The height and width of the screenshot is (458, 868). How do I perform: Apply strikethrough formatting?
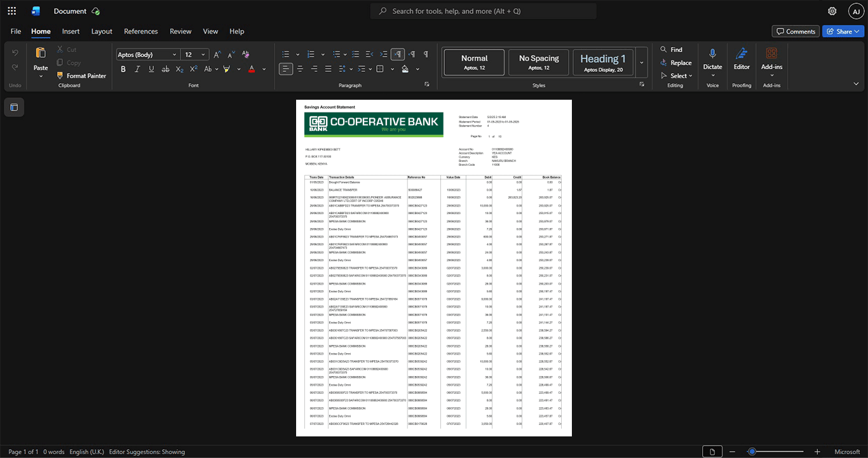tap(165, 69)
